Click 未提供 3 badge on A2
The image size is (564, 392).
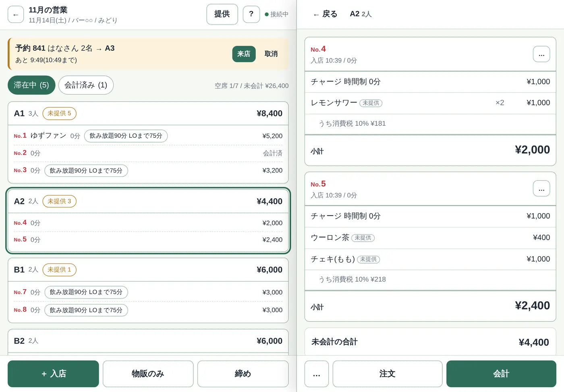(59, 201)
